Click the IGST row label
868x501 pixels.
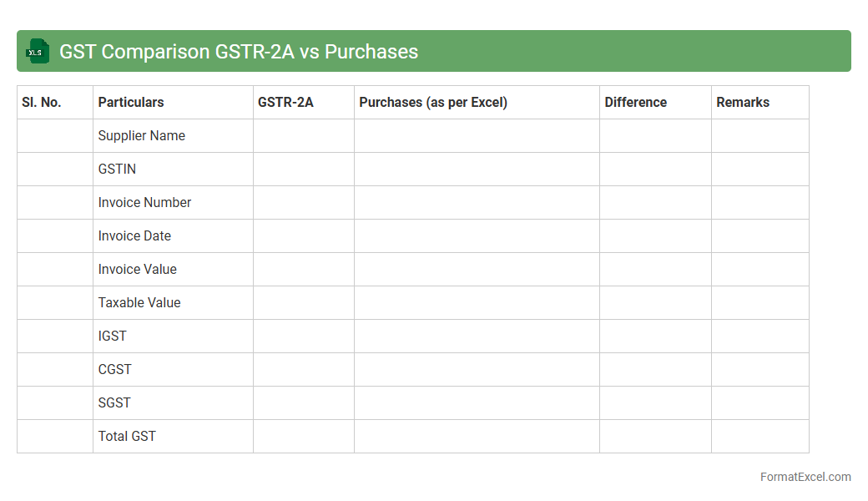113,336
